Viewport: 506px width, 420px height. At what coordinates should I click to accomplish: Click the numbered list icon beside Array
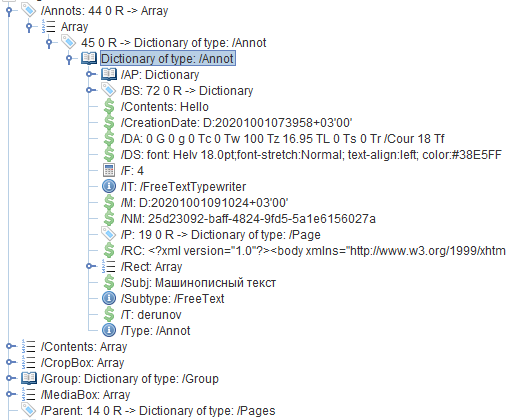click(49, 27)
